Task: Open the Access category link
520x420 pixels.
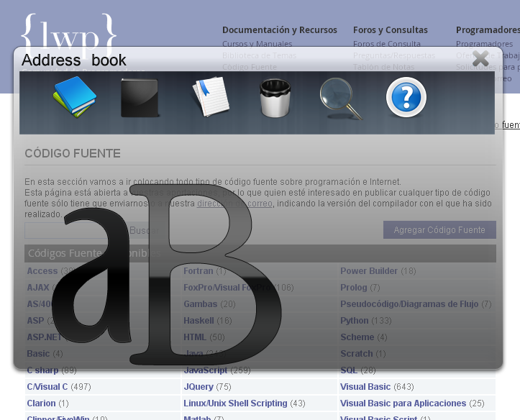Action: coord(42,271)
